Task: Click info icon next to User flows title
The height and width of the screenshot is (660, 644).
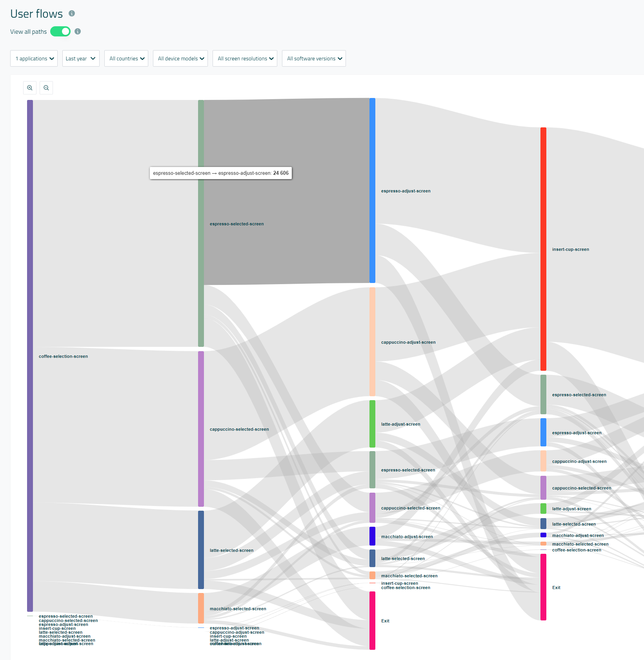Action: (72, 13)
